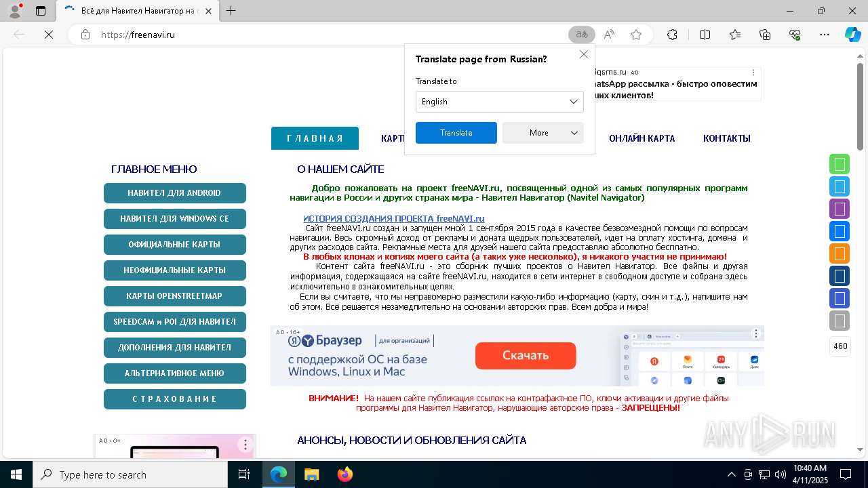Open НАВИТЕЛ ДЛЯ WINDOWS CE menu item
The image size is (868, 488).
coord(175,219)
